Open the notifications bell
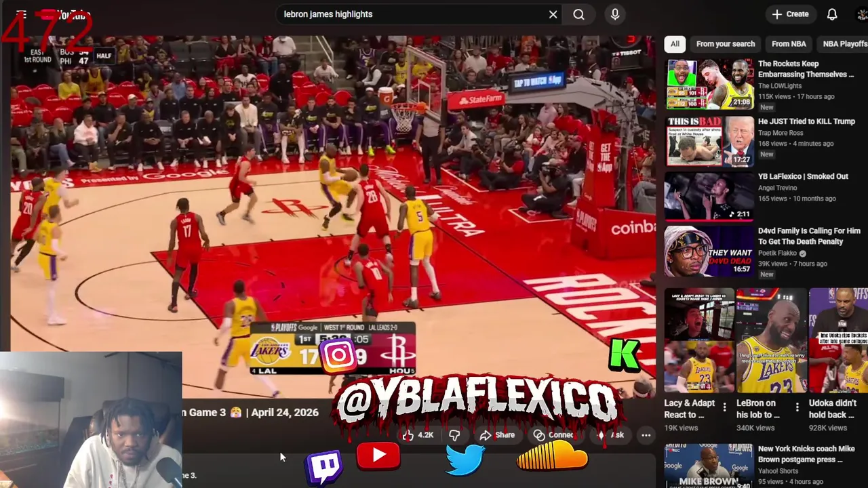The height and width of the screenshot is (488, 868). (x=832, y=14)
